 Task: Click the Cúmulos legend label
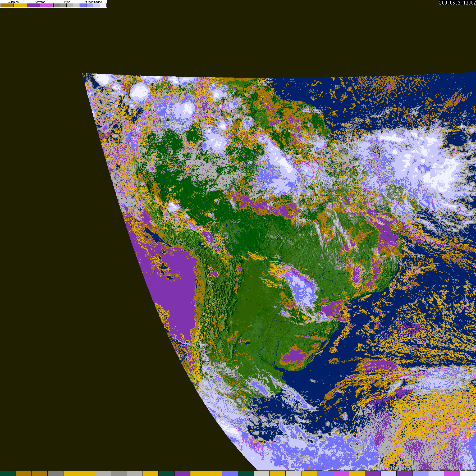13,2
